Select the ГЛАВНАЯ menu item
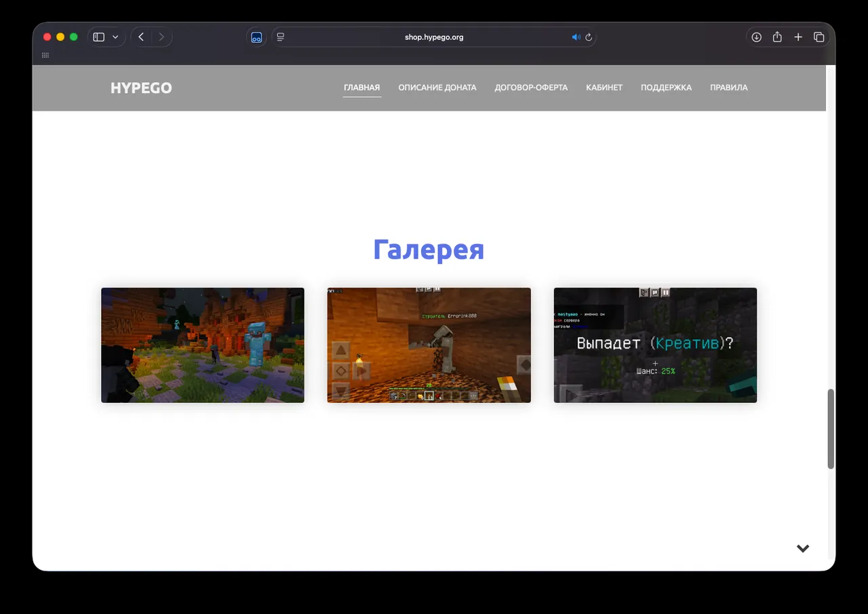The width and height of the screenshot is (868, 614). tap(362, 88)
